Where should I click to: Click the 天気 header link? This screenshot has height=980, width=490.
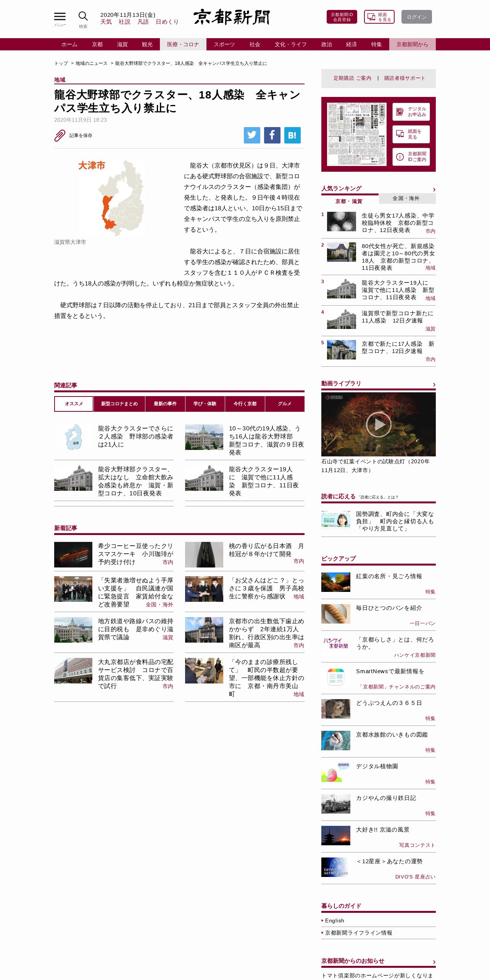106,22
